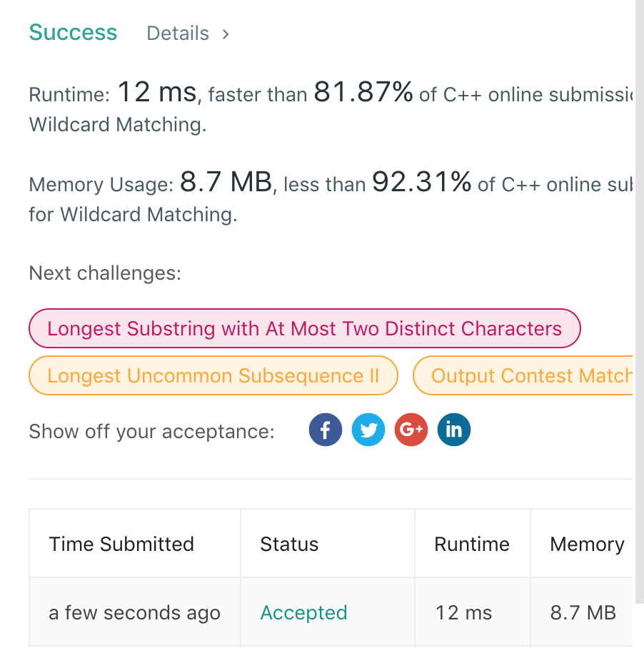
Task: Click the Status column header
Action: tap(289, 545)
